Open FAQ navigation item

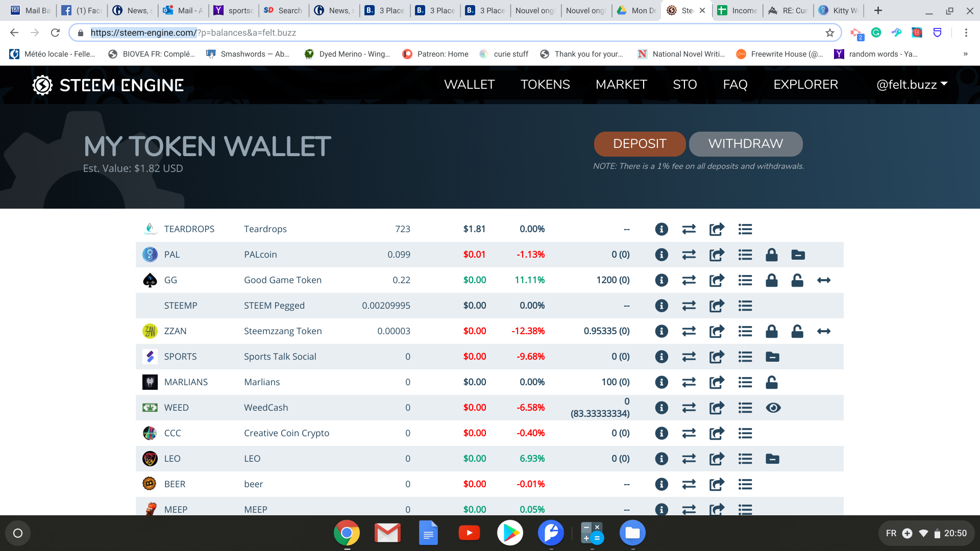point(735,85)
